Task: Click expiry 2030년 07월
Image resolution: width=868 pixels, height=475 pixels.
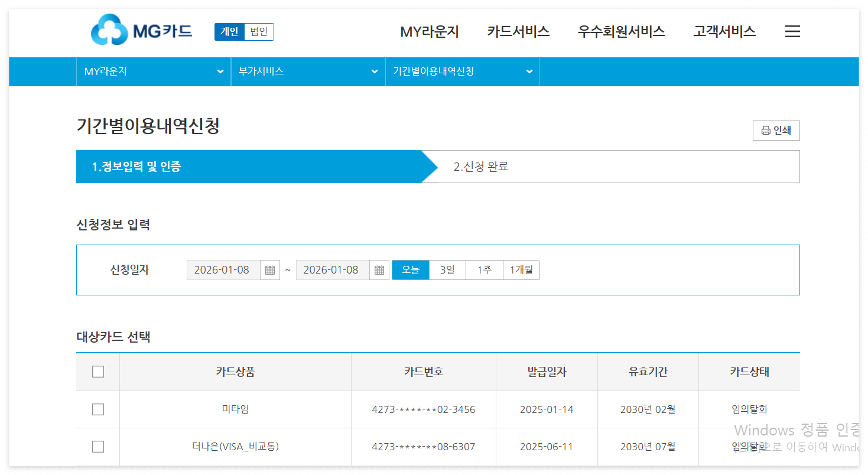Action: [x=648, y=447]
